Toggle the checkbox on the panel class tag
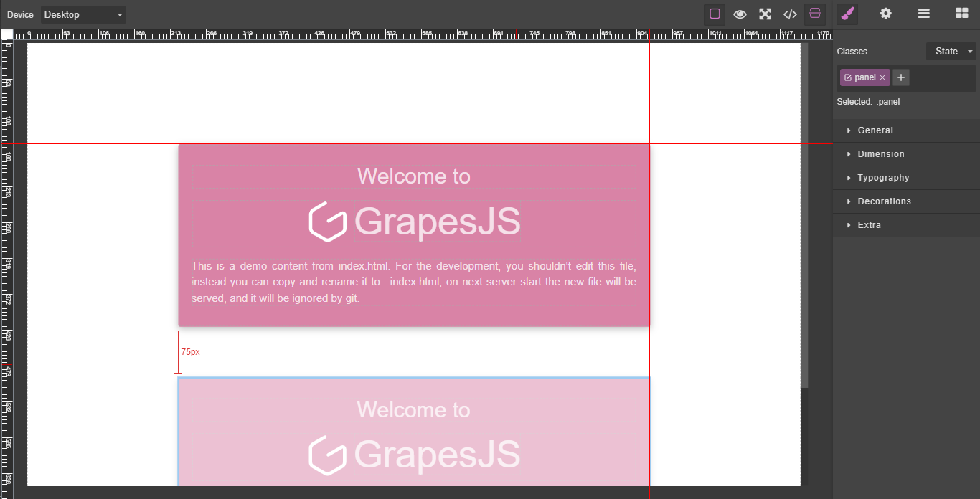The height and width of the screenshot is (499, 980). [x=848, y=77]
